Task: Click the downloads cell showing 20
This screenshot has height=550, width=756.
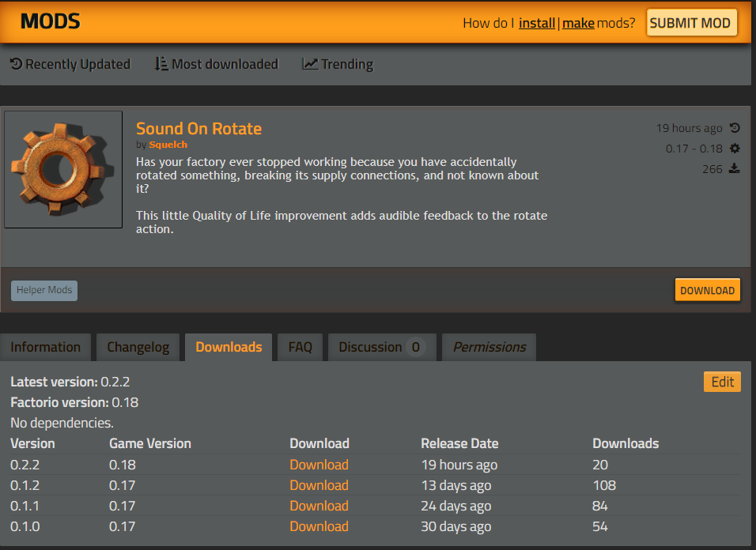Action: tap(600, 465)
